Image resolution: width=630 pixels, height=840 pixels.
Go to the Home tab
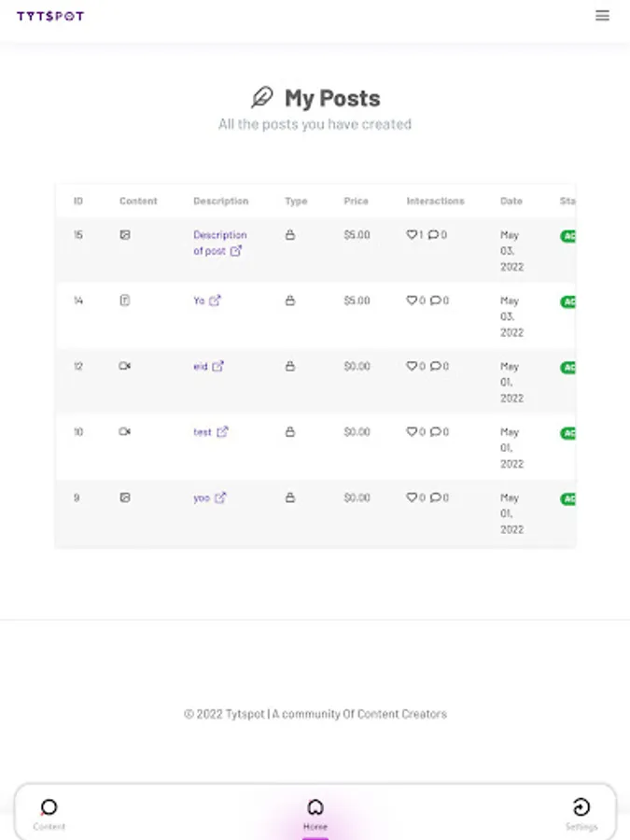point(315,813)
